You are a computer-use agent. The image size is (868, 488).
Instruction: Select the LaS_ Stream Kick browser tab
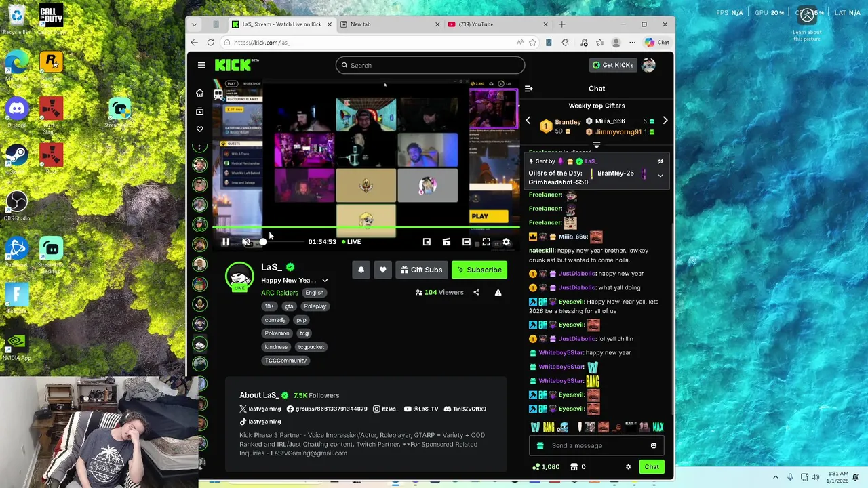[x=281, y=24]
